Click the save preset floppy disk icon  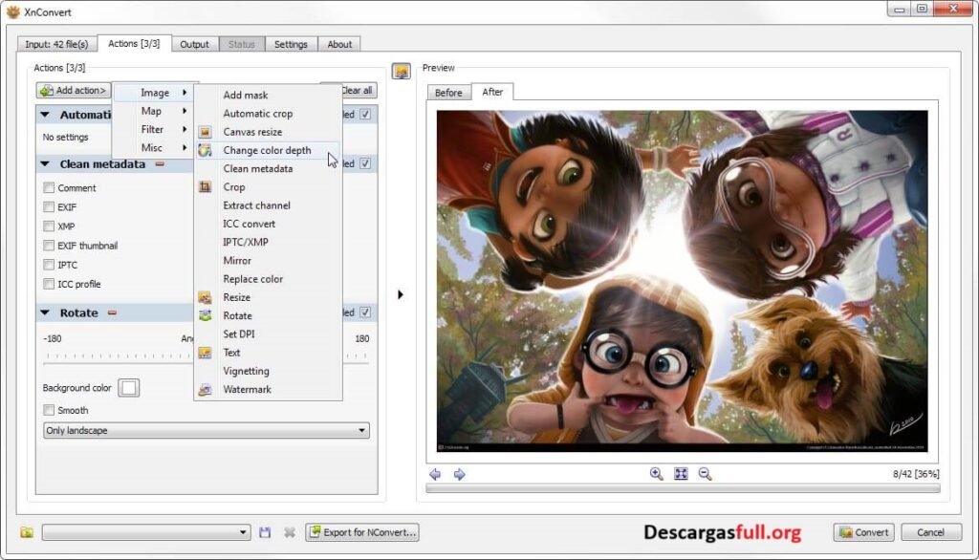click(265, 532)
